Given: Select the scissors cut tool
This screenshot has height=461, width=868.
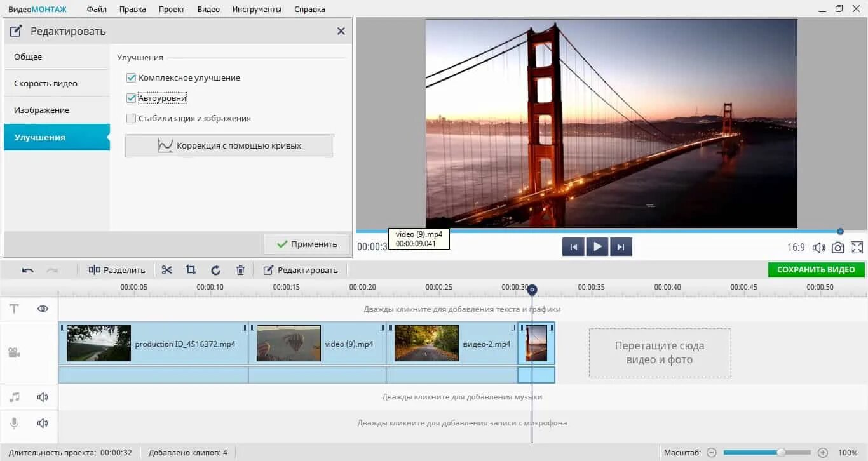Looking at the screenshot, I should (x=167, y=270).
